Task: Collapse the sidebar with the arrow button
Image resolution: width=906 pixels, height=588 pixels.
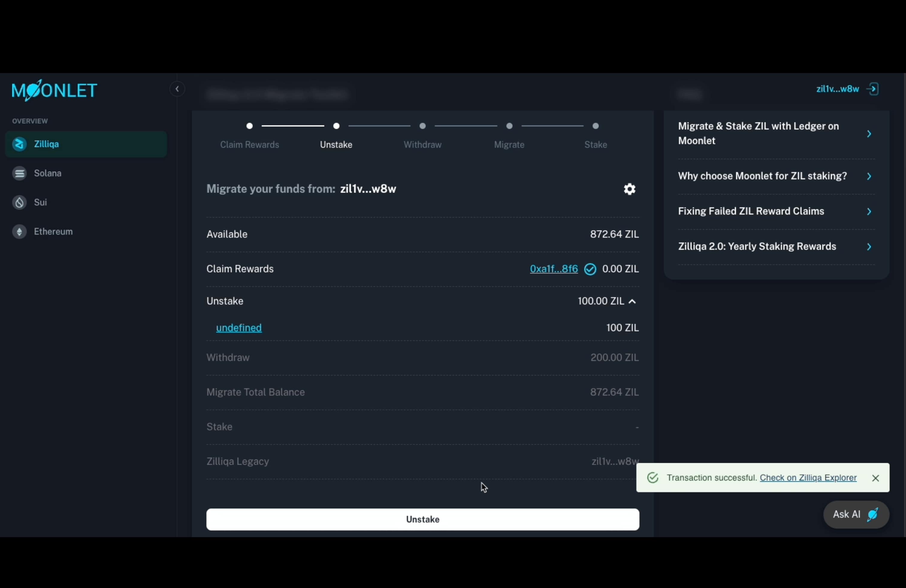Action: click(x=177, y=89)
